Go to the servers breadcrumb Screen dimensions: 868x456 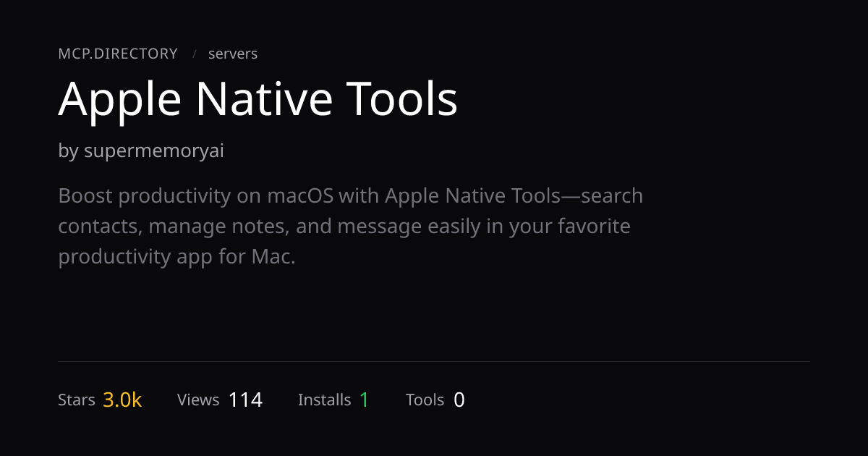pyautogui.click(x=233, y=54)
